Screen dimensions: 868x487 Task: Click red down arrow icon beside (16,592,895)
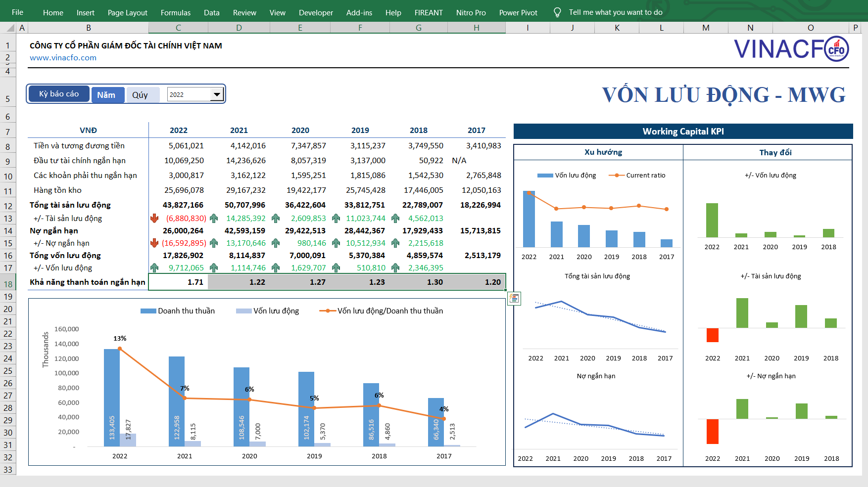click(x=154, y=243)
